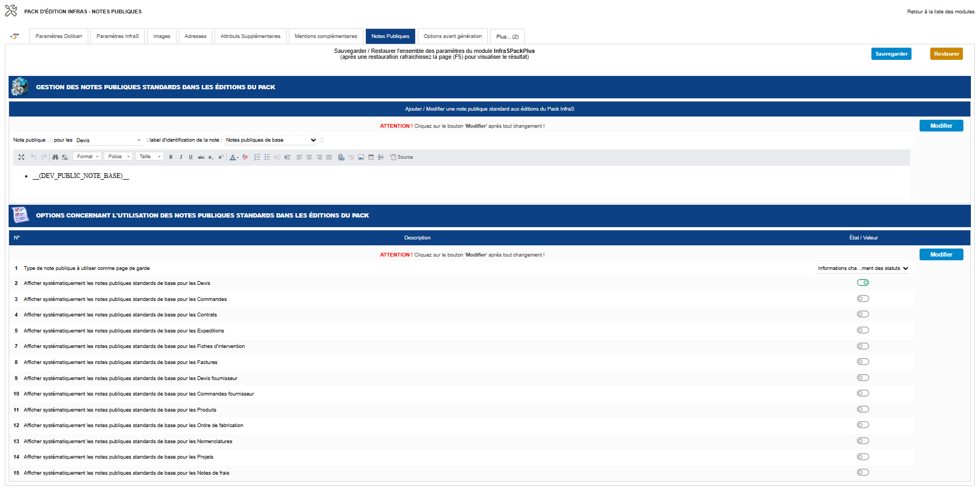Open the Format dropdown
The height and width of the screenshot is (488, 980).
pyautogui.click(x=88, y=157)
